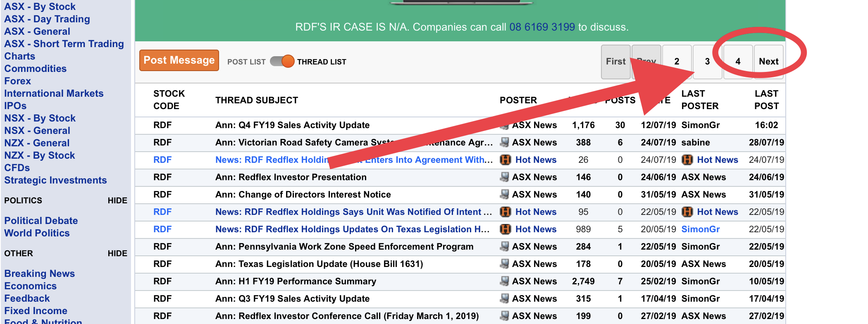Open the CFDs forum link
Screen dimensions: 868x324
click(17, 168)
